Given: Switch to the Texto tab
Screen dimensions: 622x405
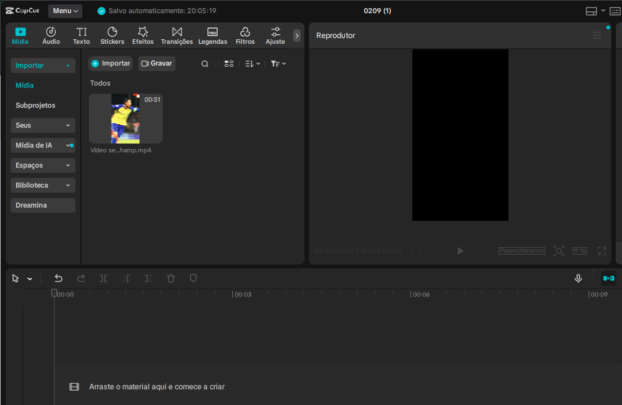Looking at the screenshot, I should (81, 36).
